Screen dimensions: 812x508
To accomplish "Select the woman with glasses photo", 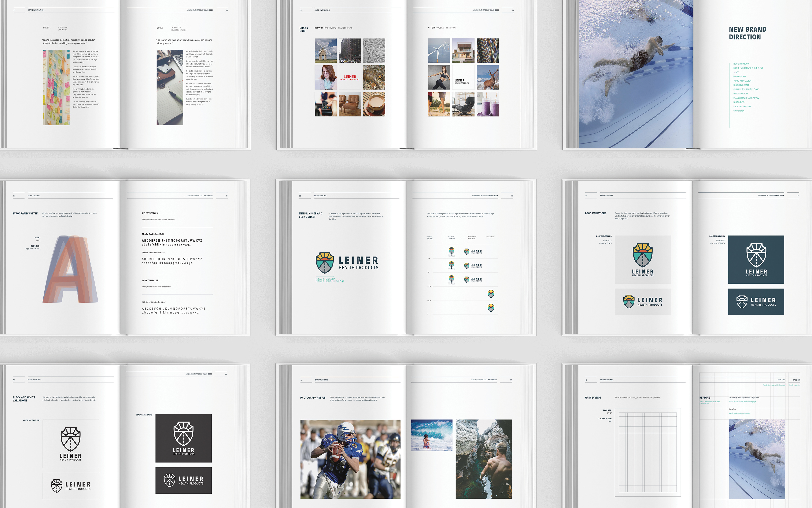I will tap(325, 78).
